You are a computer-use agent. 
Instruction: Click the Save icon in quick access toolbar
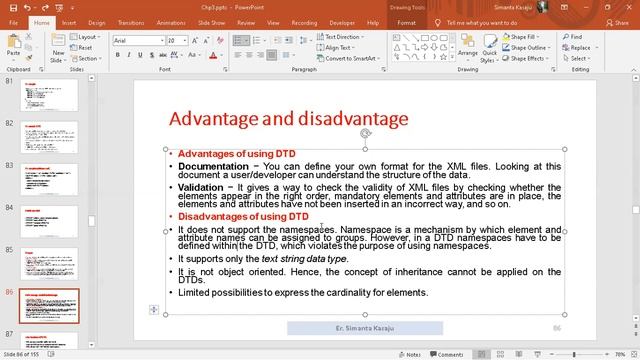point(13,8)
